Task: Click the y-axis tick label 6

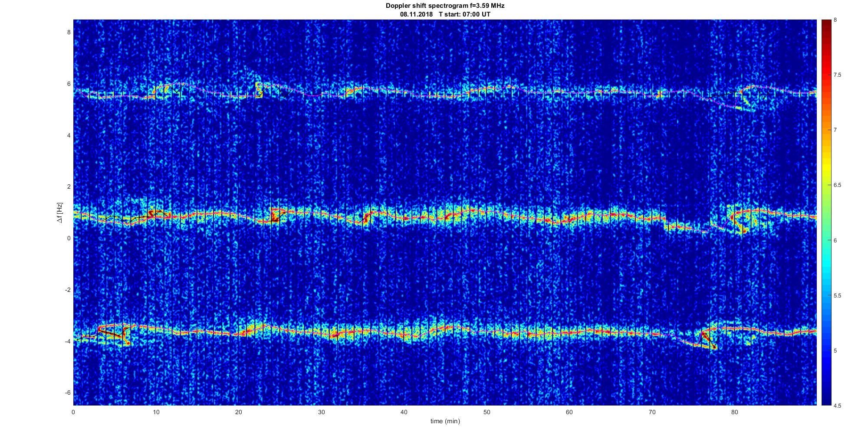Action: [x=68, y=84]
